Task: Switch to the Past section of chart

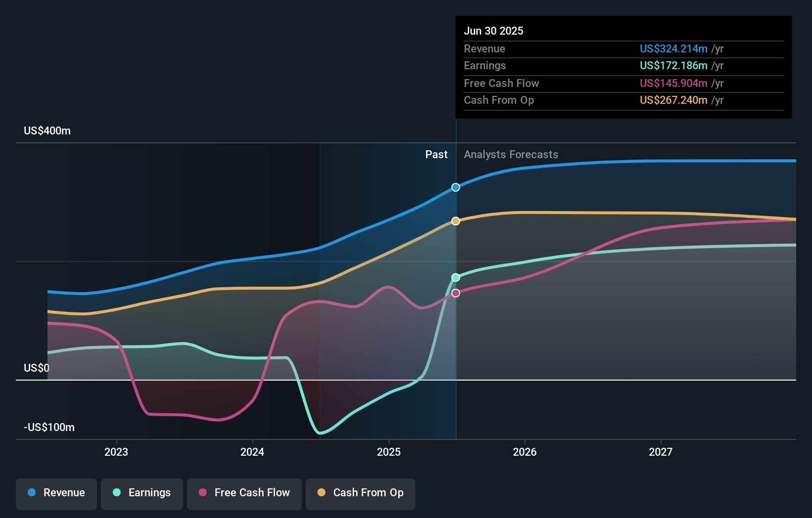Action: [436, 154]
